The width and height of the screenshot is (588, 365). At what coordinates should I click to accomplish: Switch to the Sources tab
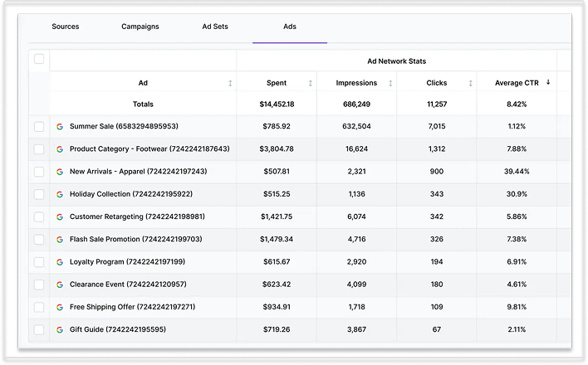coord(66,27)
